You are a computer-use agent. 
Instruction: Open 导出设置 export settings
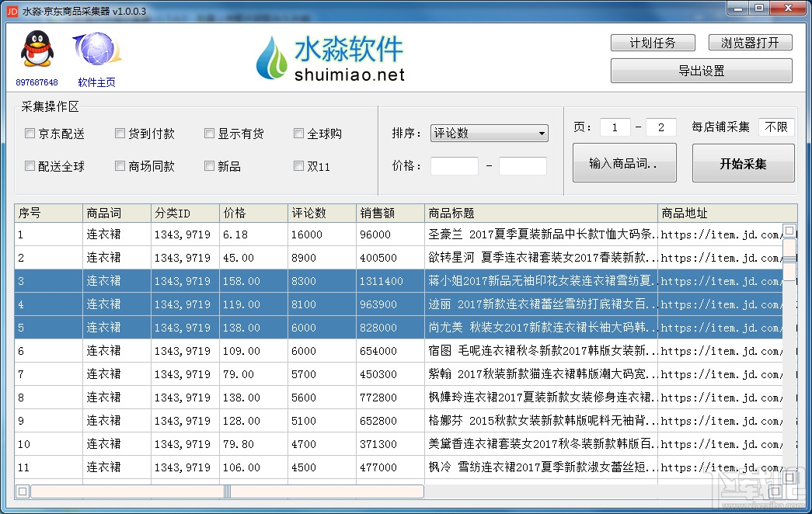[x=701, y=71]
